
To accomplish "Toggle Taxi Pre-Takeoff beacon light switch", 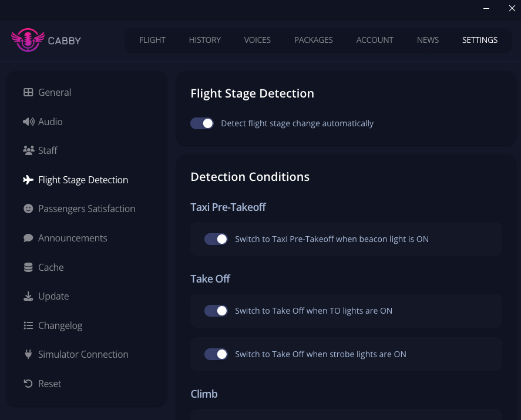I will (216, 239).
